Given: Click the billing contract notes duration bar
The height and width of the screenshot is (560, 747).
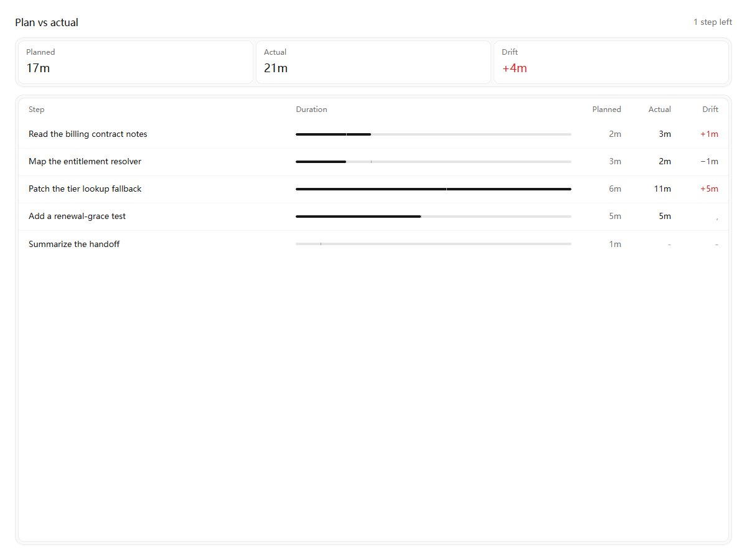Looking at the screenshot, I should click(x=433, y=134).
